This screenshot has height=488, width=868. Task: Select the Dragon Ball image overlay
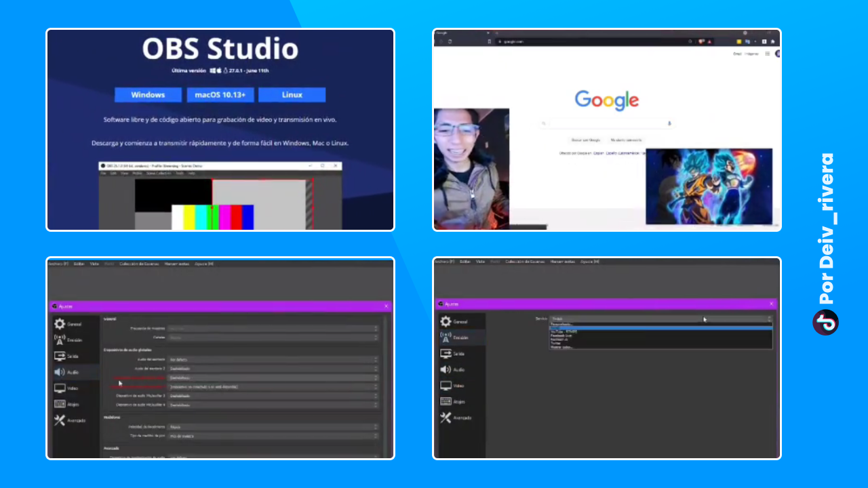[x=709, y=186]
